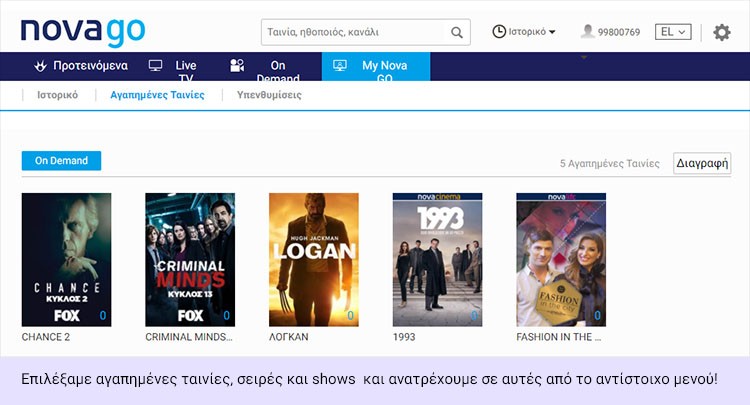Open the Logan movie poster
The image size is (750, 405).
coord(314,260)
